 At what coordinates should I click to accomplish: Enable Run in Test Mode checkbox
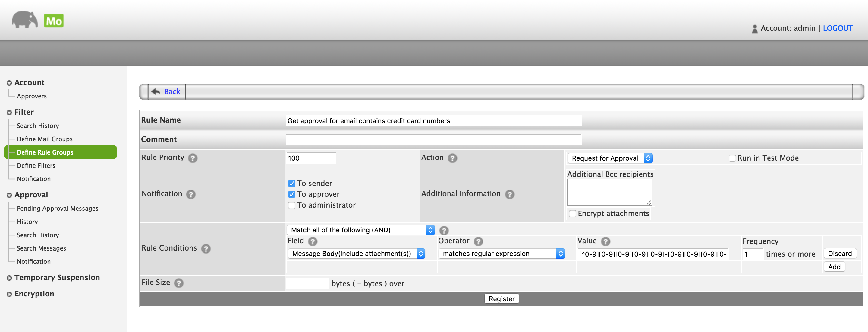tap(732, 158)
